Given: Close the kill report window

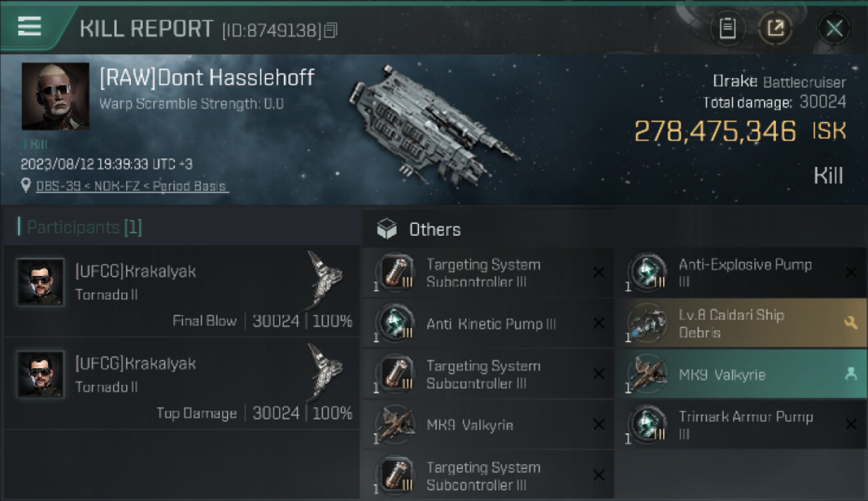Looking at the screenshot, I should [x=834, y=29].
